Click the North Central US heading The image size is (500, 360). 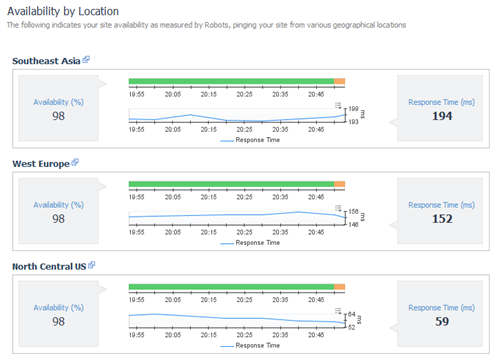[x=49, y=267]
